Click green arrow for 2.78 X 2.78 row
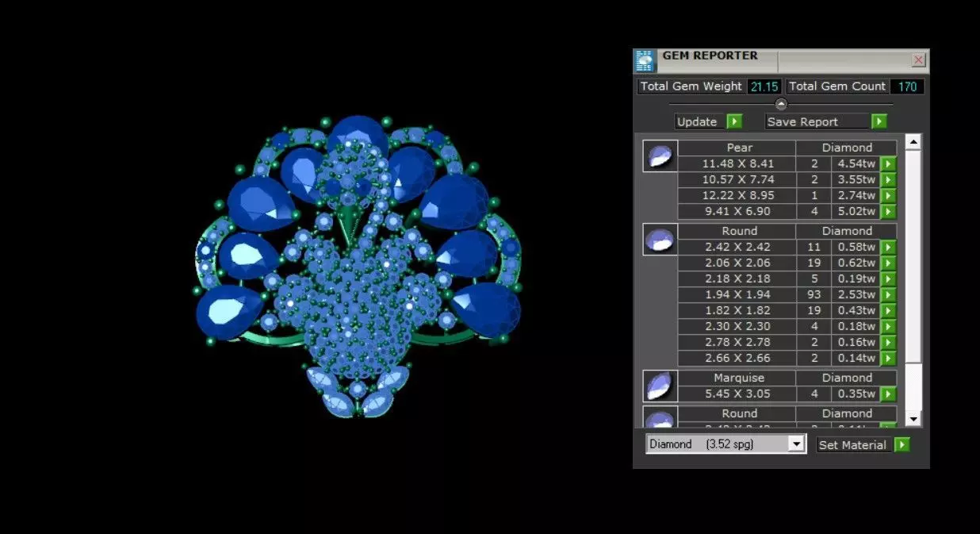Image resolution: width=980 pixels, height=534 pixels. (888, 342)
